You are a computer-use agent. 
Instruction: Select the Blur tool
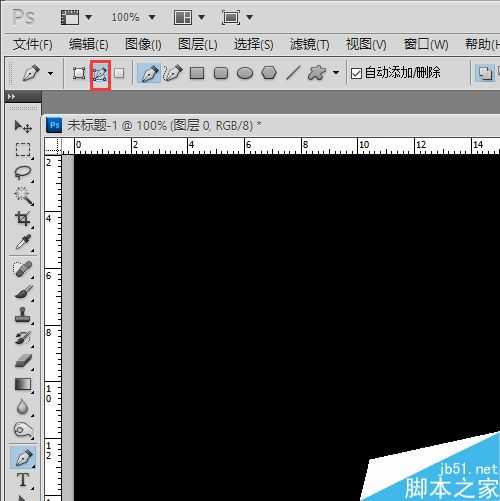point(23,407)
